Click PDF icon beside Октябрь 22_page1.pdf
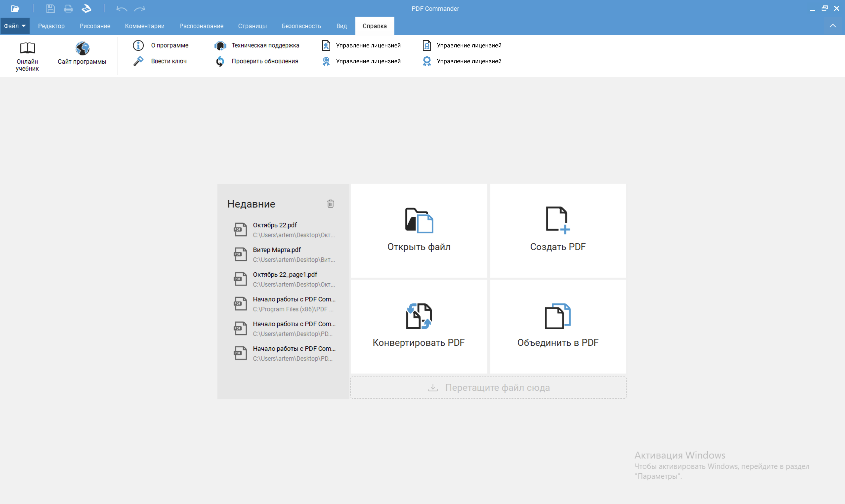 tap(240, 279)
